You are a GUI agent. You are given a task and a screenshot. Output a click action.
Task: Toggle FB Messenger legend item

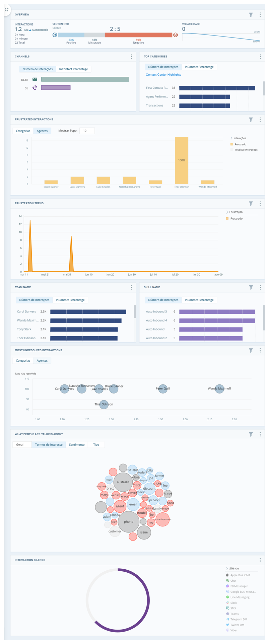pyautogui.click(x=237, y=586)
